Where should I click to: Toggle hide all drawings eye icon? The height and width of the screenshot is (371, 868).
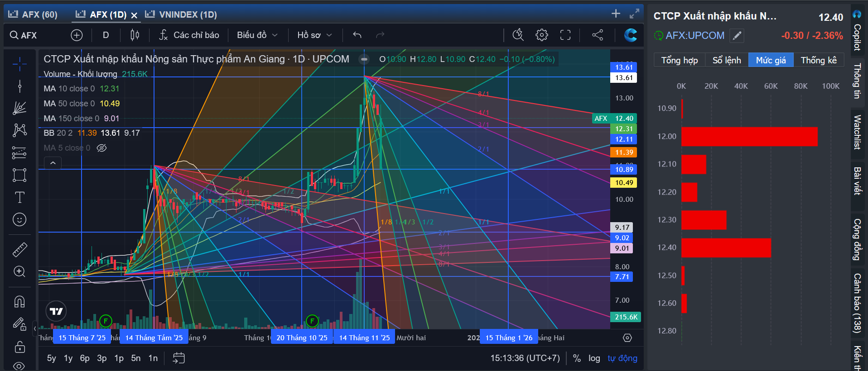click(19, 366)
